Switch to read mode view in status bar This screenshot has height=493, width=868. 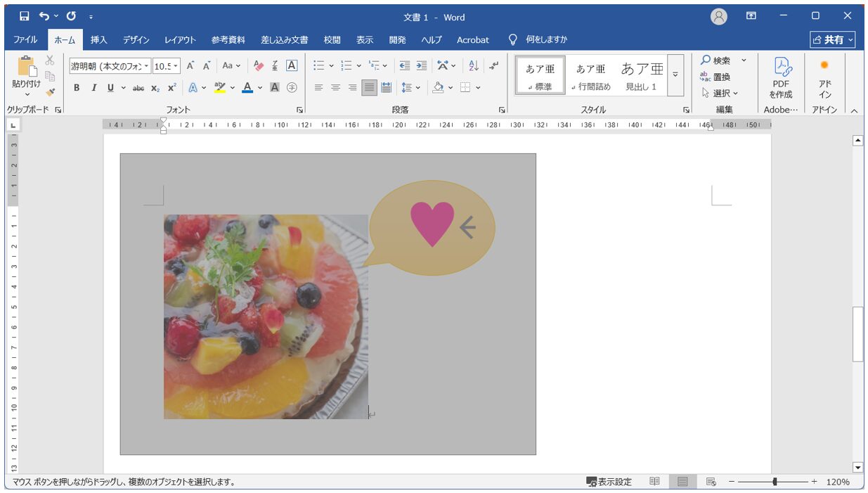(x=654, y=482)
